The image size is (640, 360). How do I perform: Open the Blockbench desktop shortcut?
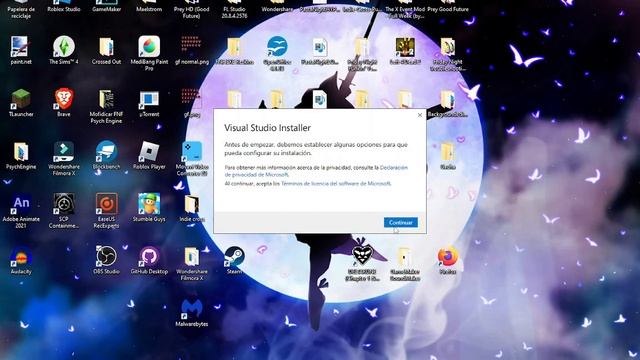(107, 152)
